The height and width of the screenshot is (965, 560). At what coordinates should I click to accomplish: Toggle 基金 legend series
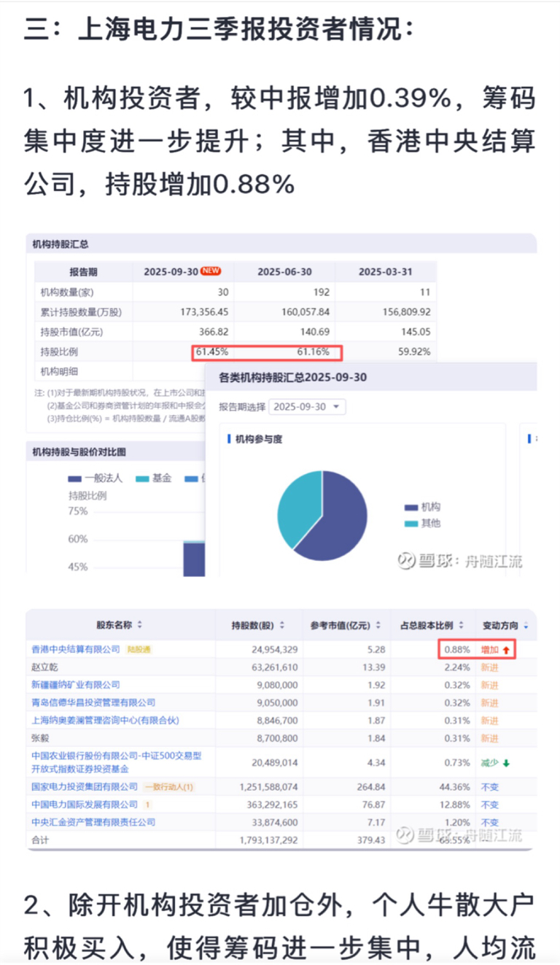click(x=153, y=478)
